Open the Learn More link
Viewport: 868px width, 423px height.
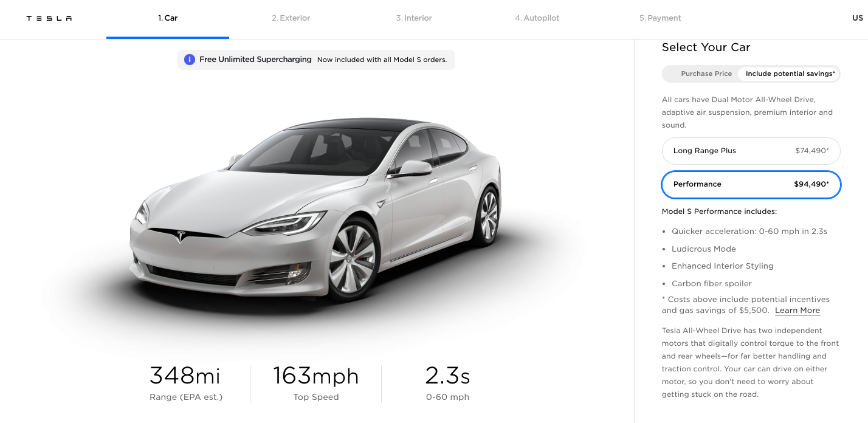[x=797, y=311]
